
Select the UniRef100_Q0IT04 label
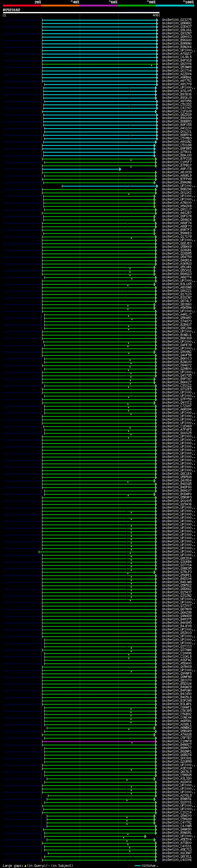coord(176,71)
